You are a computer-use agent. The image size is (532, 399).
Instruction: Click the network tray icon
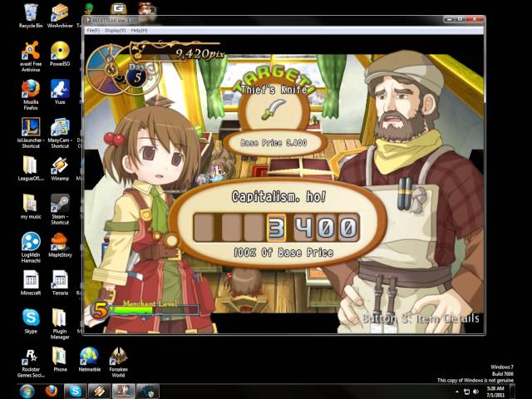click(x=467, y=392)
